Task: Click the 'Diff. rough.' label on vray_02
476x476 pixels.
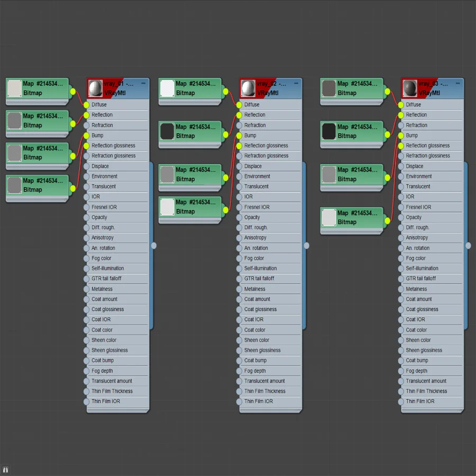Action: 256,227
